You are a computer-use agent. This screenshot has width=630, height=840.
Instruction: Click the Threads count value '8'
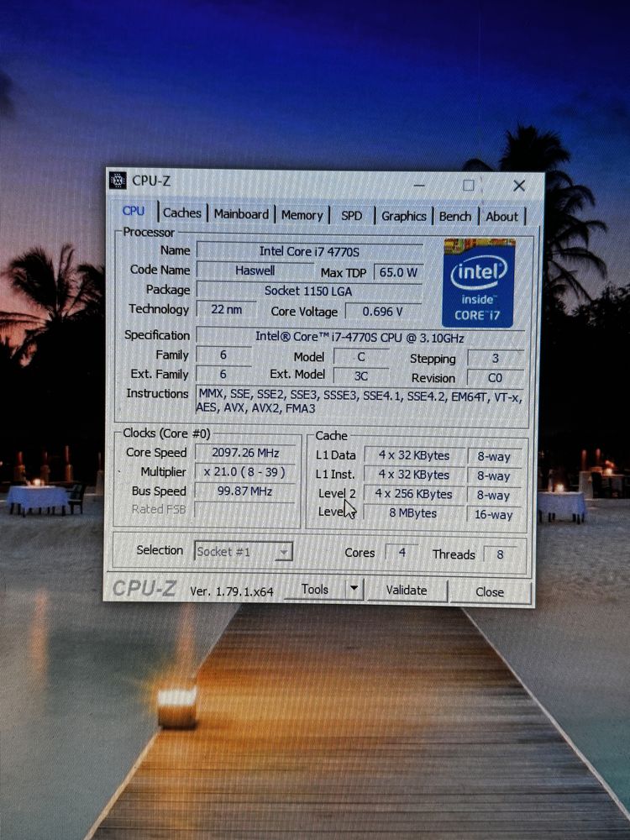coord(501,554)
